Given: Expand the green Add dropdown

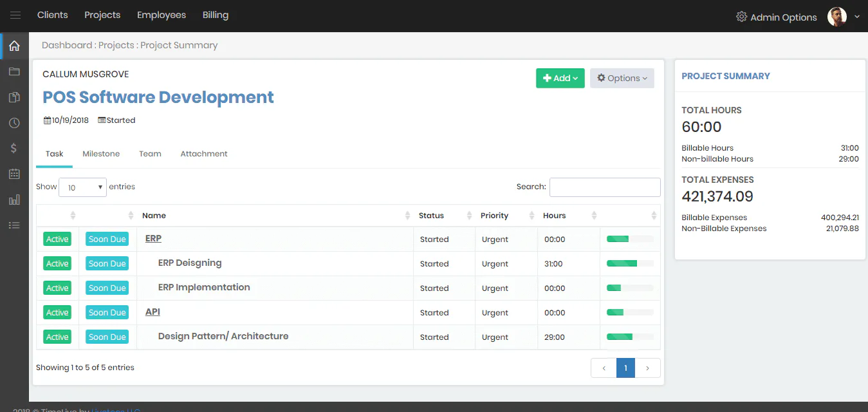Looking at the screenshot, I should click(x=560, y=78).
